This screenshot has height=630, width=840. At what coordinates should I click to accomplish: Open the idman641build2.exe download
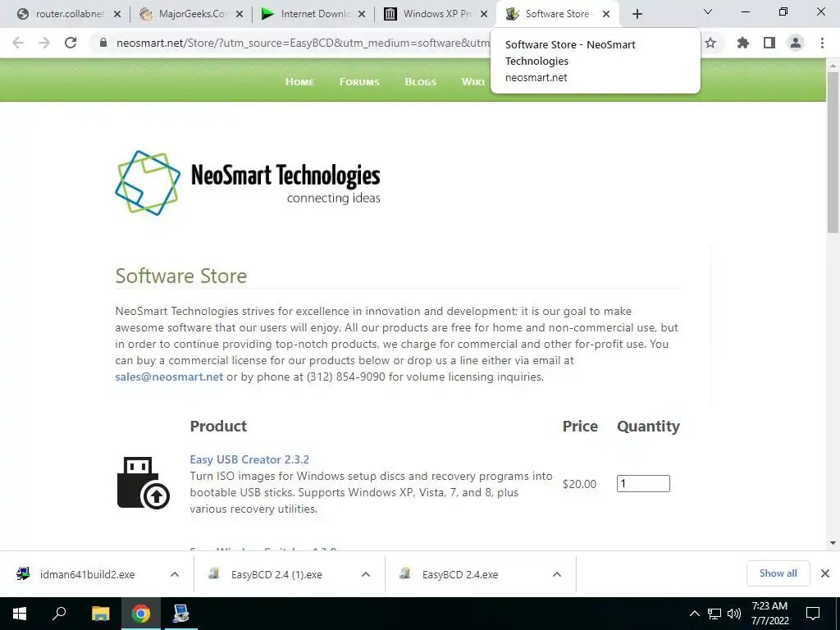tap(87, 574)
